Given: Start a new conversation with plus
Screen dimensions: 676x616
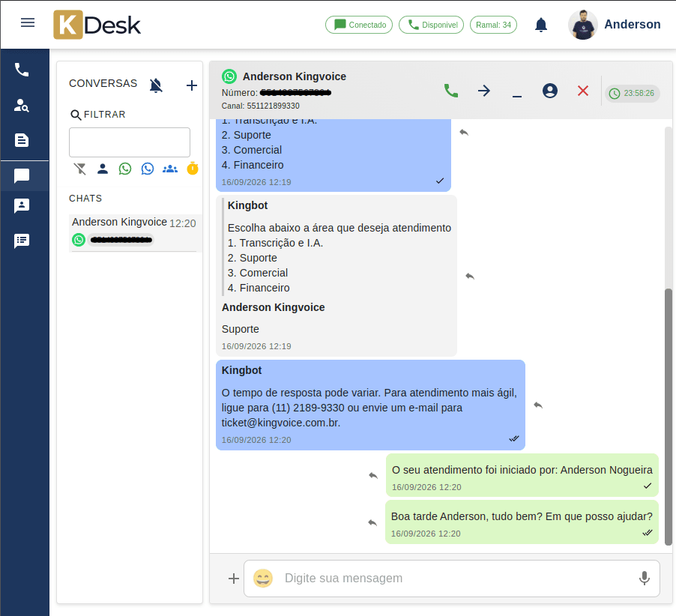Looking at the screenshot, I should (192, 85).
